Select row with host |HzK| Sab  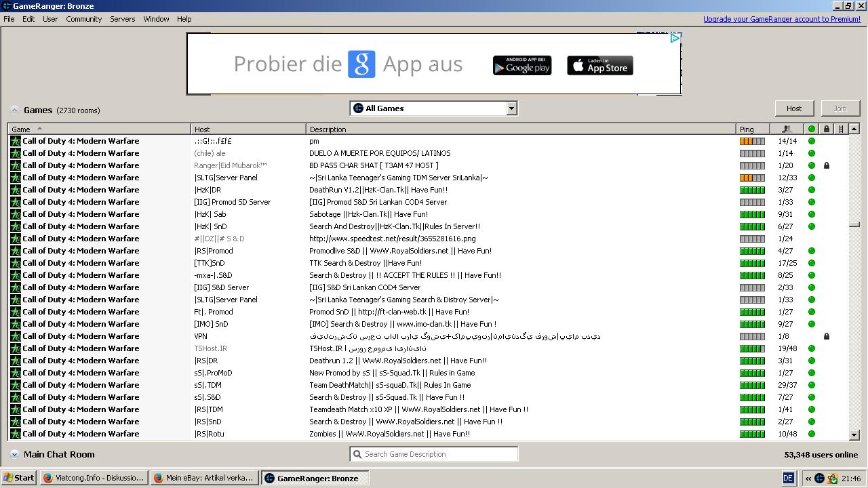(x=428, y=214)
